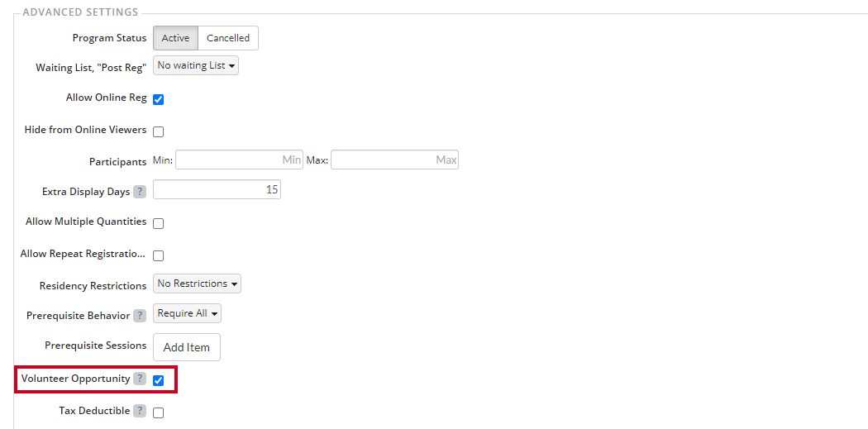Screen dimensions: 868x429
Task: Open the Require All prerequisite dropdown
Action: [x=187, y=313]
